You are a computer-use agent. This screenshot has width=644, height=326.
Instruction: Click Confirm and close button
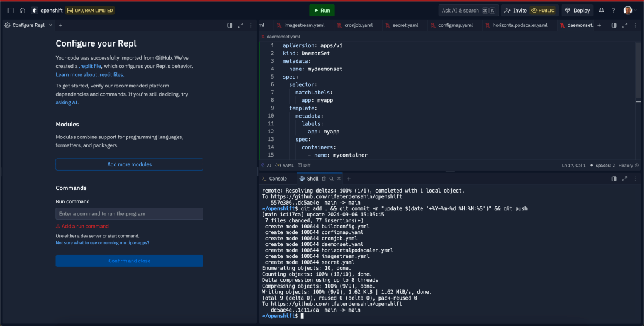click(x=130, y=261)
